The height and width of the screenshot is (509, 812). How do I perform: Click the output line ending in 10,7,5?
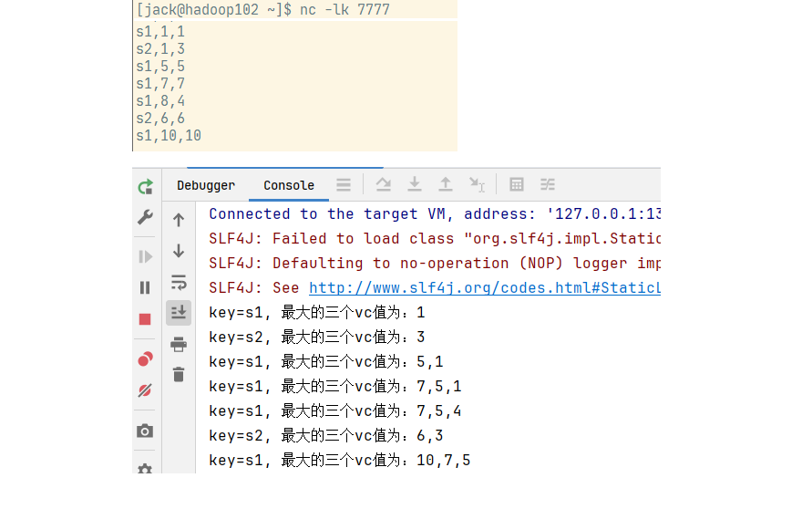click(x=340, y=461)
